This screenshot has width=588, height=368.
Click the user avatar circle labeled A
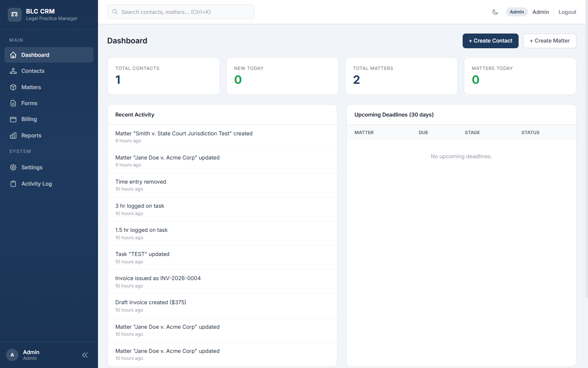12,355
